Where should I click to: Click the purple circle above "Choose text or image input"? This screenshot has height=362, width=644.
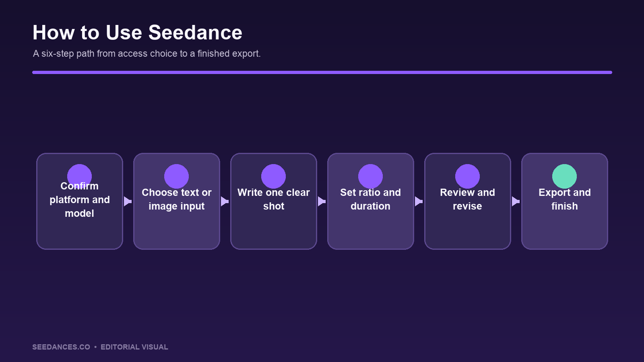[x=177, y=176]
